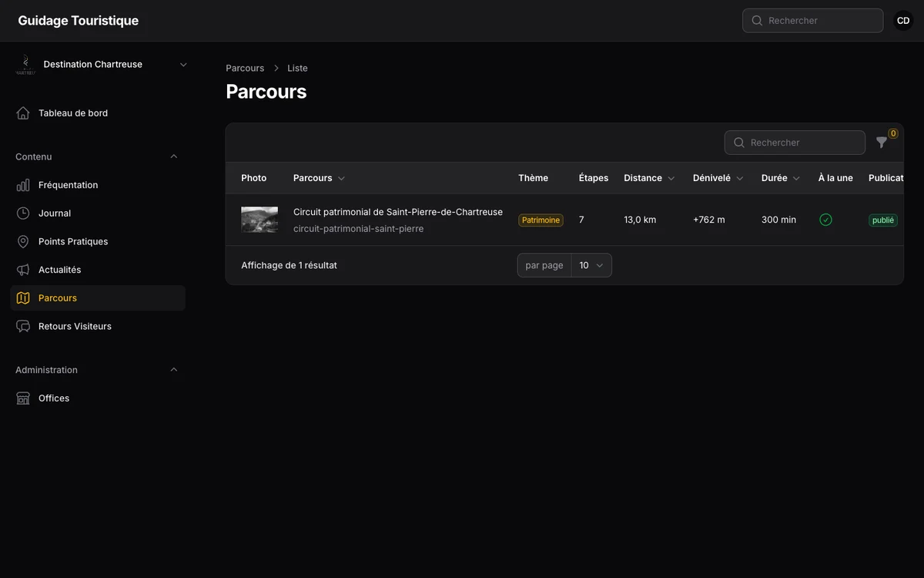Open Circuit patrimonial de Saint-Pierre-de-Chartreuse entry
Viewport: 924px width, 578px height.
[398, 212]
